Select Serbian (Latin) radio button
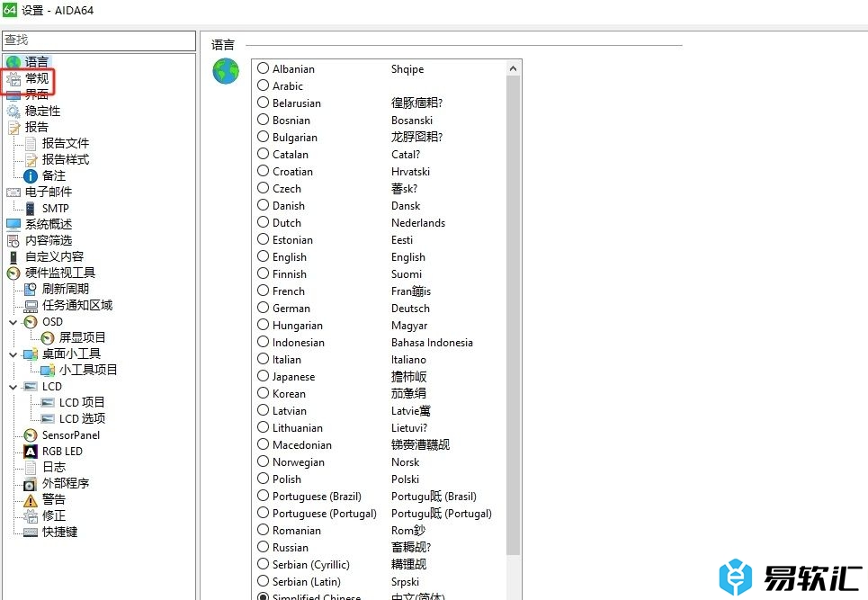Screen dimensions: 868x600 tap(263, 581)
